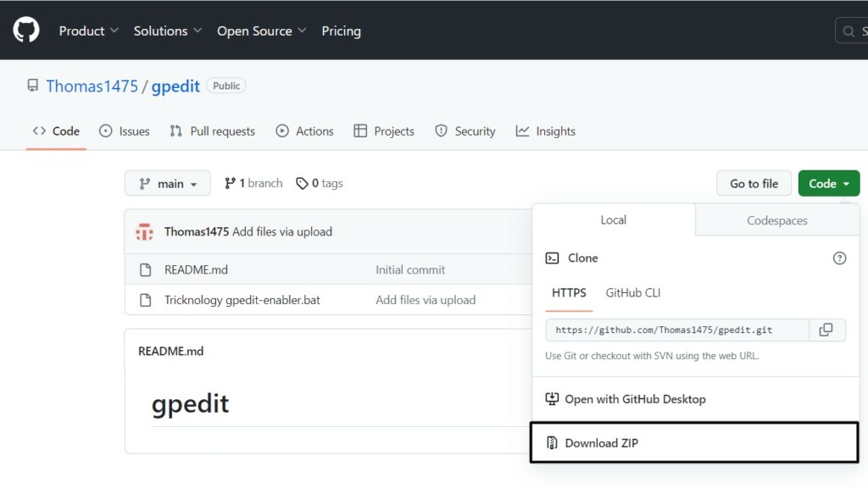Click the branch icon beside 1 branch
Viewport: 868px width, 488px height.
click(230, 184)
